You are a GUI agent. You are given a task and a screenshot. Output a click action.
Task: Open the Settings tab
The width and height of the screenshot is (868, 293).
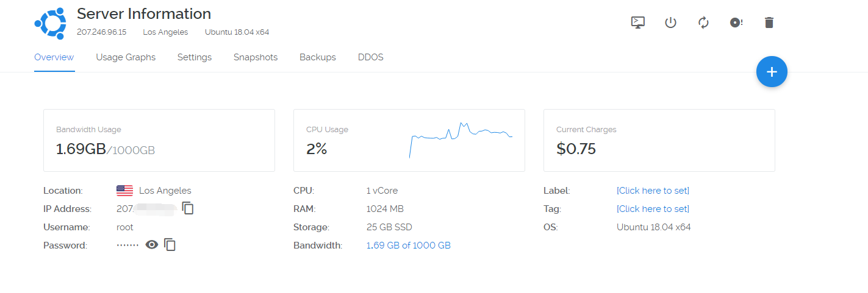(x=195, y=57)
